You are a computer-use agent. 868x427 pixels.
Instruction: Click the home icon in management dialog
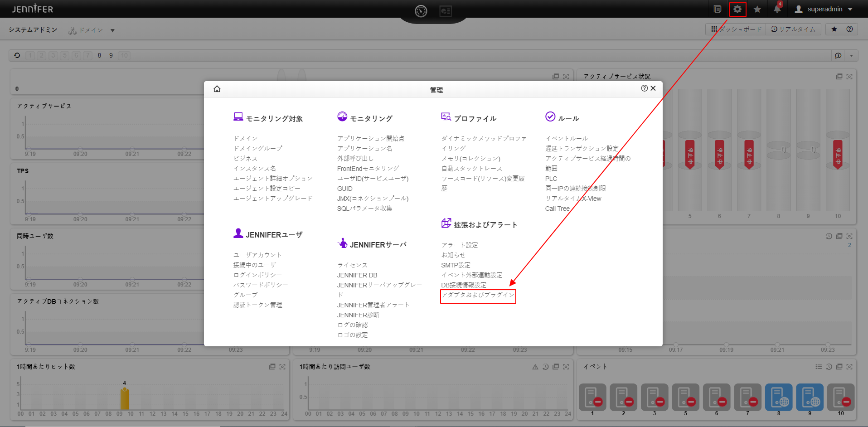[217, 89]
